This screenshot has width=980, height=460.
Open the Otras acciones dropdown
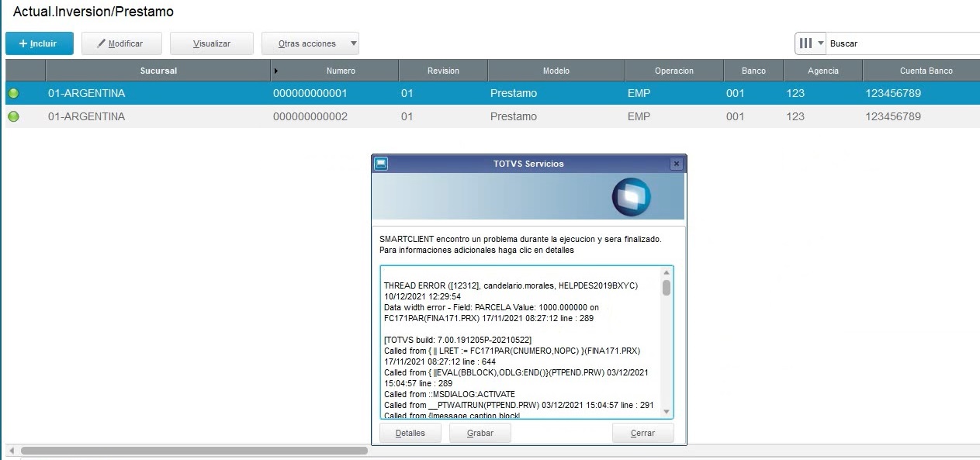click(310, 43)
